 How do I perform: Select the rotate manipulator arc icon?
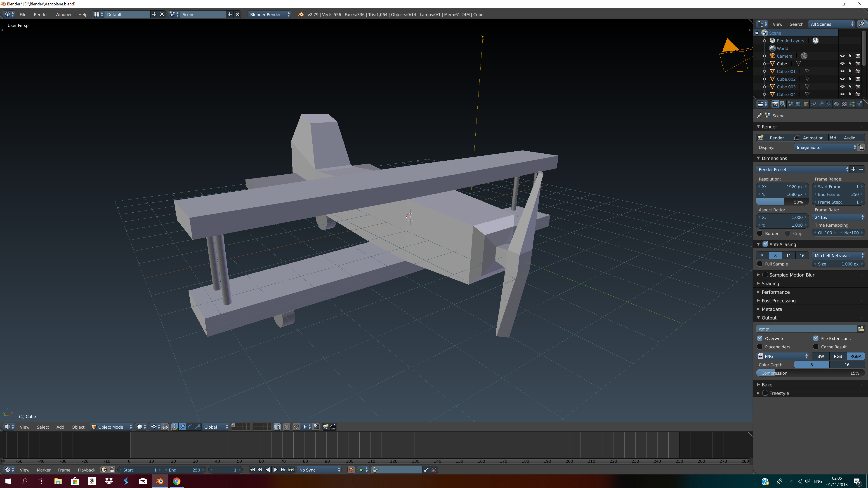point(190,427)
